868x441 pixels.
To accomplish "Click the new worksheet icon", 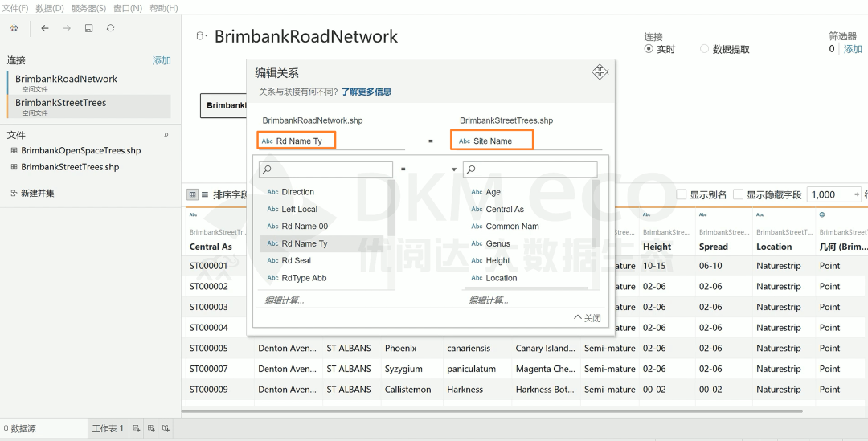I will point(137,429).
